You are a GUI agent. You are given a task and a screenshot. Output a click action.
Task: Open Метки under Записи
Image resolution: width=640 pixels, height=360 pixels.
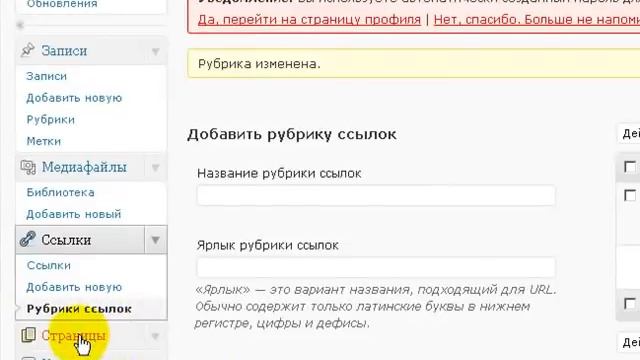tap(44, 141)
